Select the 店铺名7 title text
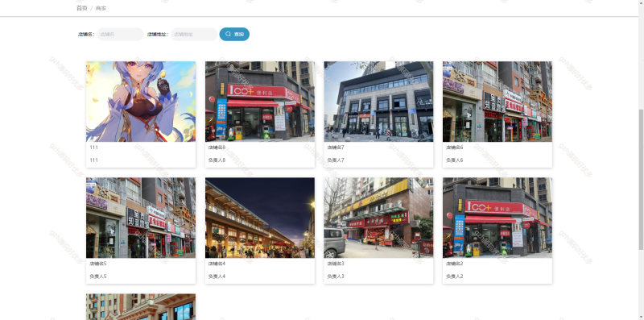Viewport: 644px width, 320px height. pos(336,148)
